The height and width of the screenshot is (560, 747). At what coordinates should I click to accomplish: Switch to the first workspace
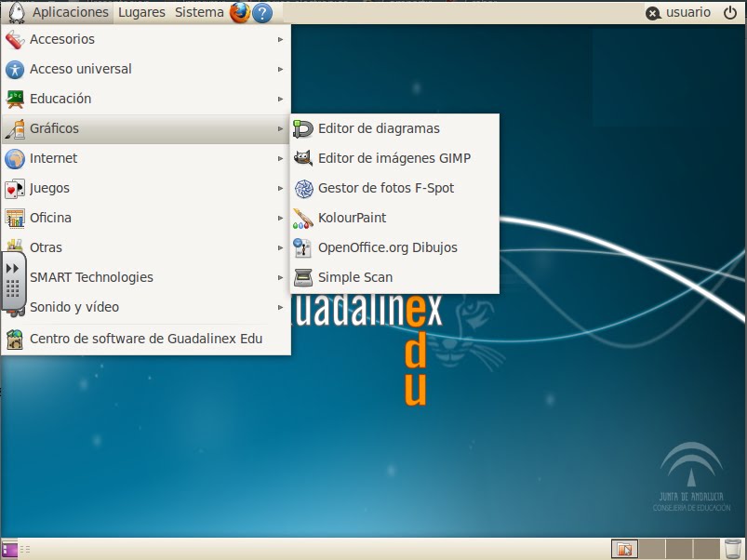click(x=624, y=550)
